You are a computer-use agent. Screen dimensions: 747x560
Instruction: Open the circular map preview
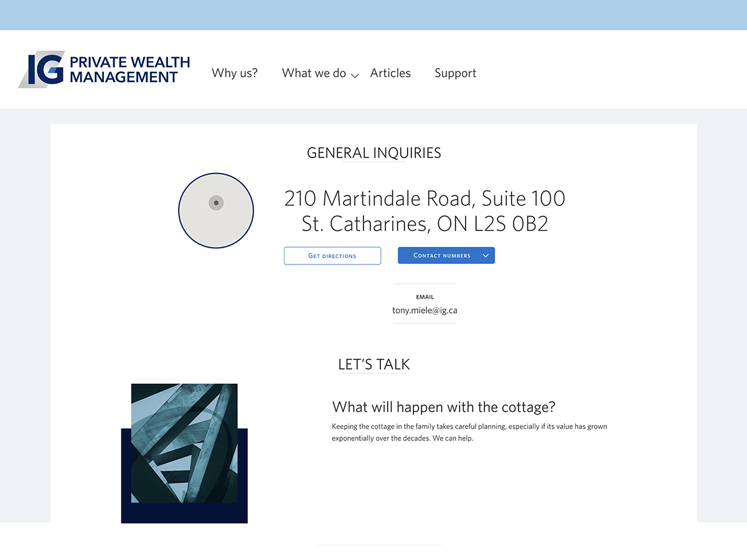[x=216, y=210]
